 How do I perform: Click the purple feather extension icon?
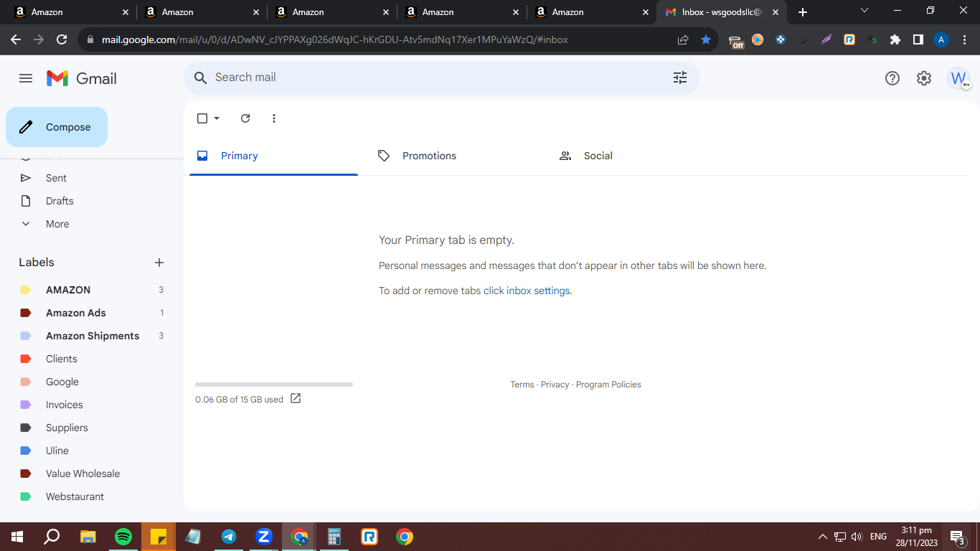click(826, 39)
